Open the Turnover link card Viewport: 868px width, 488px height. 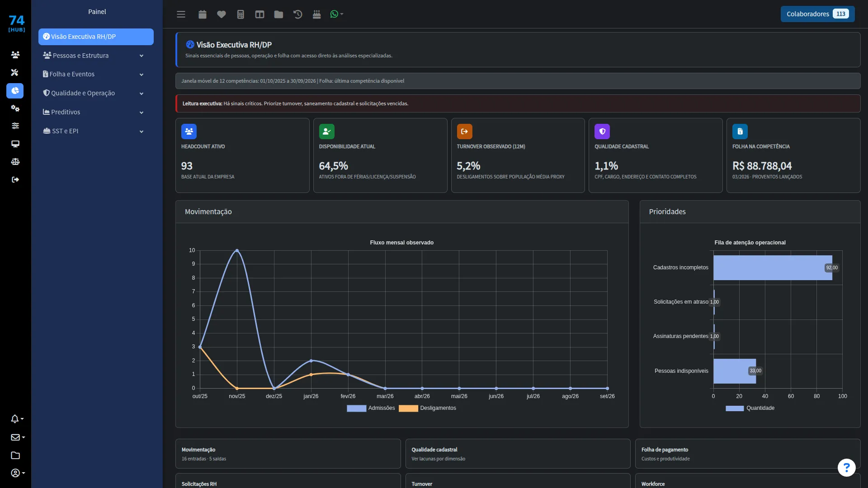(518, 481)
